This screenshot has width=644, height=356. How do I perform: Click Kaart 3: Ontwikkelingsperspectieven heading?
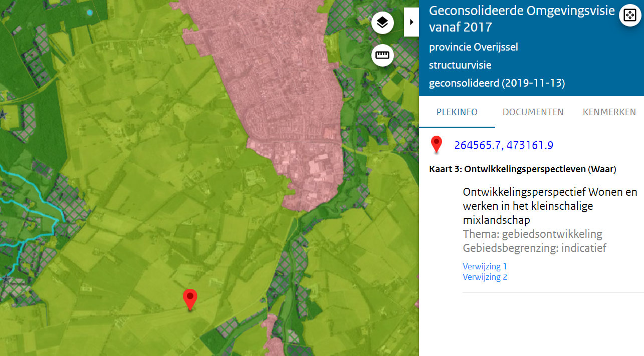(523, 169)
